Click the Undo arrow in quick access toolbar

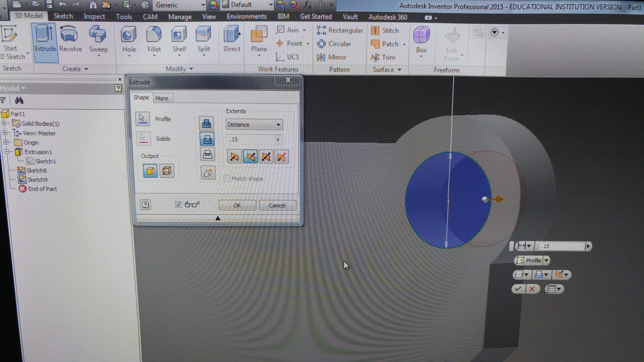(x=63, y=4)
